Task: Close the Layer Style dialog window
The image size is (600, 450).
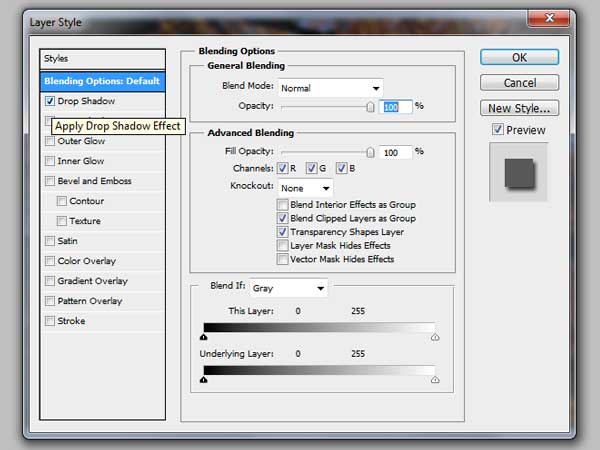Action: 549,19
